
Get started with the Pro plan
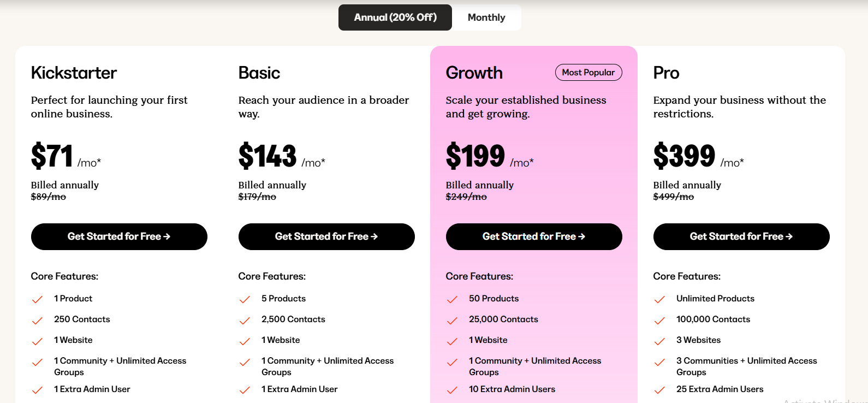click(741, 236)
